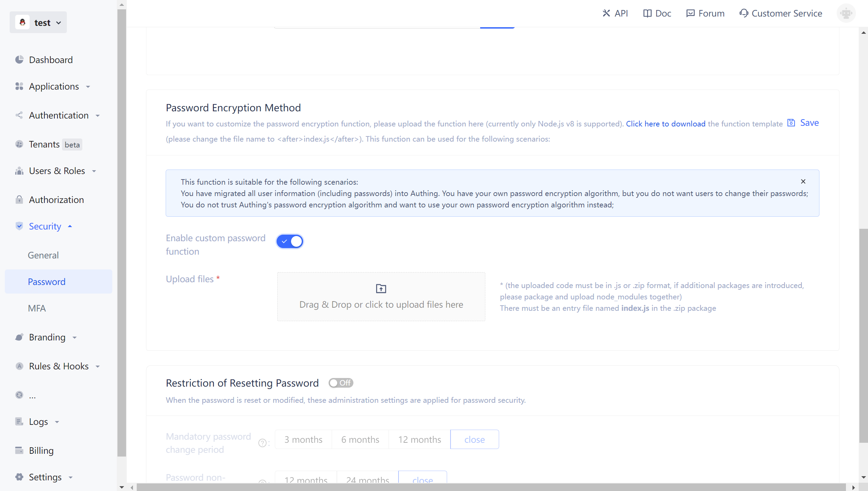Open the Tenants beta section

[44, 144]
